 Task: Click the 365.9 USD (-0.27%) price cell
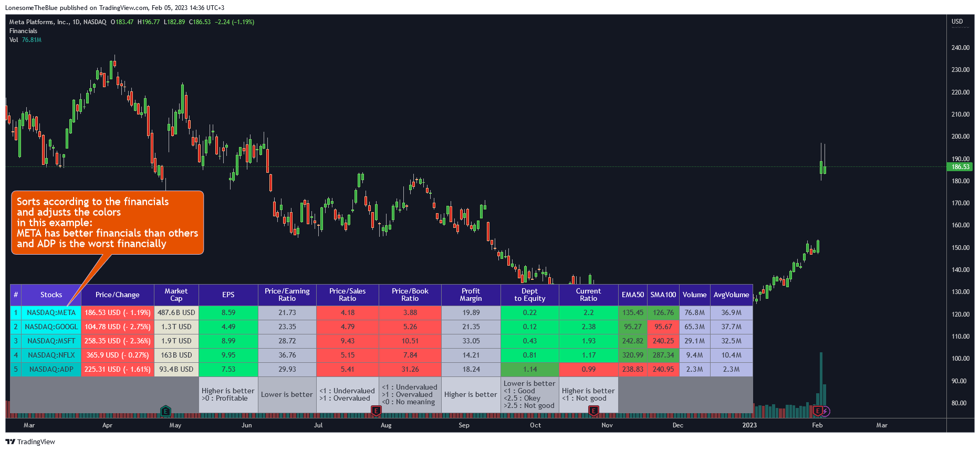(118, 355)
